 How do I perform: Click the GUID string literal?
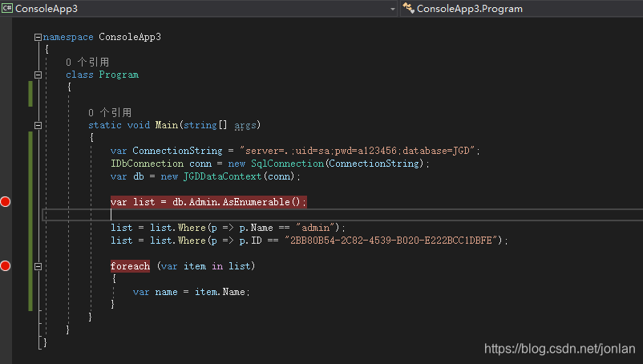[391, 241]
